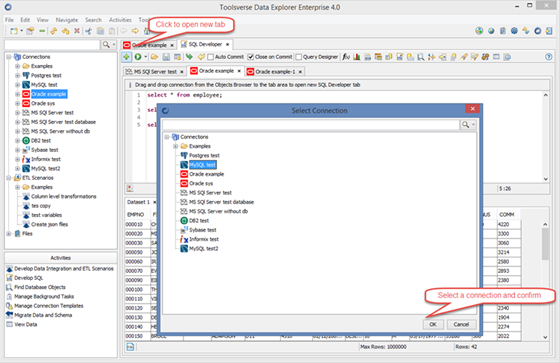
Task: Click the blue gear icon at top right
Action: point(514,31)
